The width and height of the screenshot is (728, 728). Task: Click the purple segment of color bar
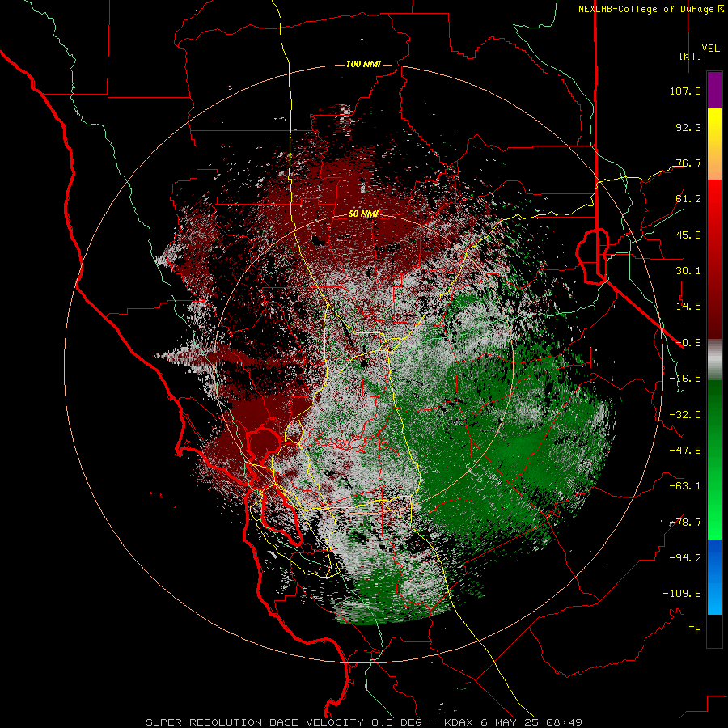pyautogui.click(x=714, y=90)
